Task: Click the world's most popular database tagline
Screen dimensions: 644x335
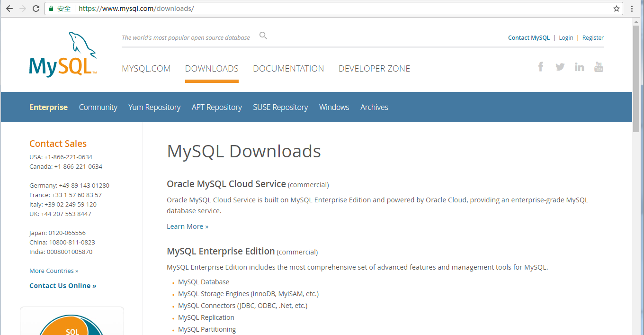Action: [186, 37]
